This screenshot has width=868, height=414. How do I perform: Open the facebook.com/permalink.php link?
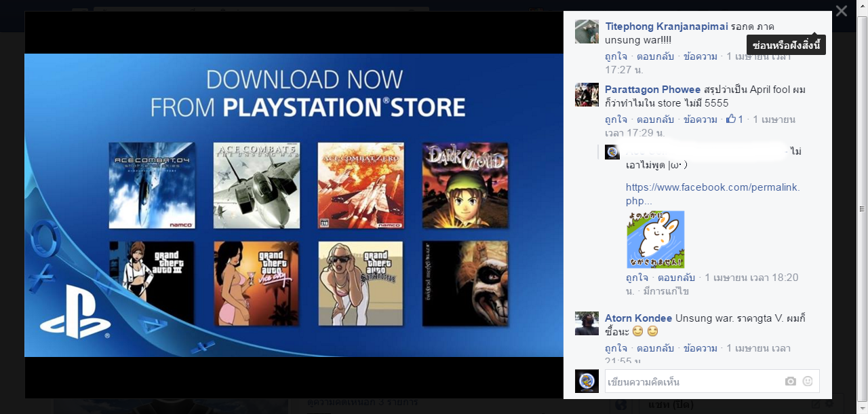[x=713, y=194]
